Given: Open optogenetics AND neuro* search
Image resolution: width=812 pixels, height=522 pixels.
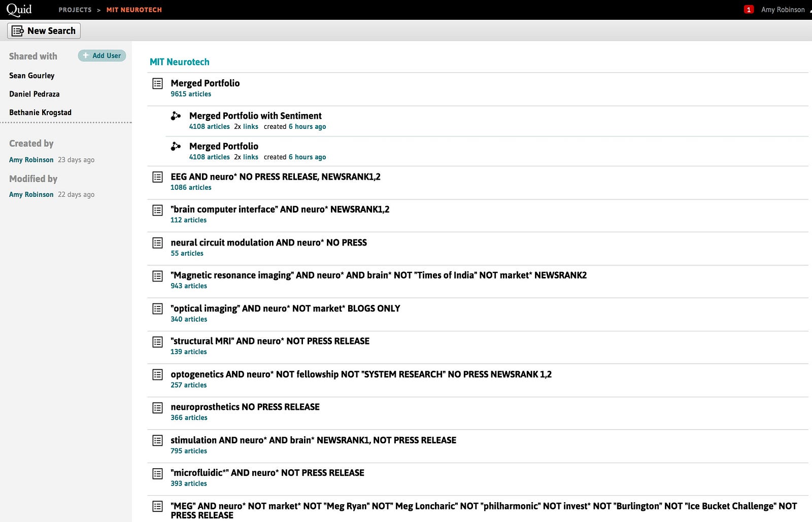Looking at the screenshot, I should (x=361, y=374).
